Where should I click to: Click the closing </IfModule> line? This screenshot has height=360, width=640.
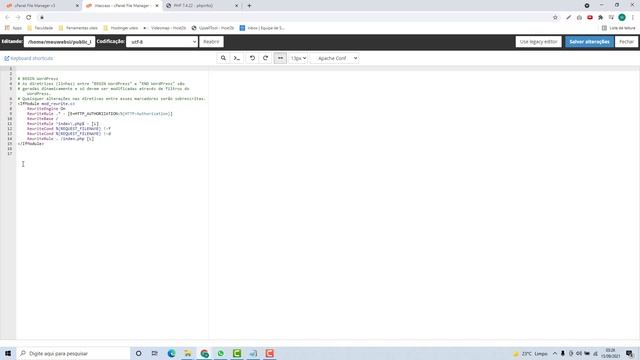tap(31, 144)
